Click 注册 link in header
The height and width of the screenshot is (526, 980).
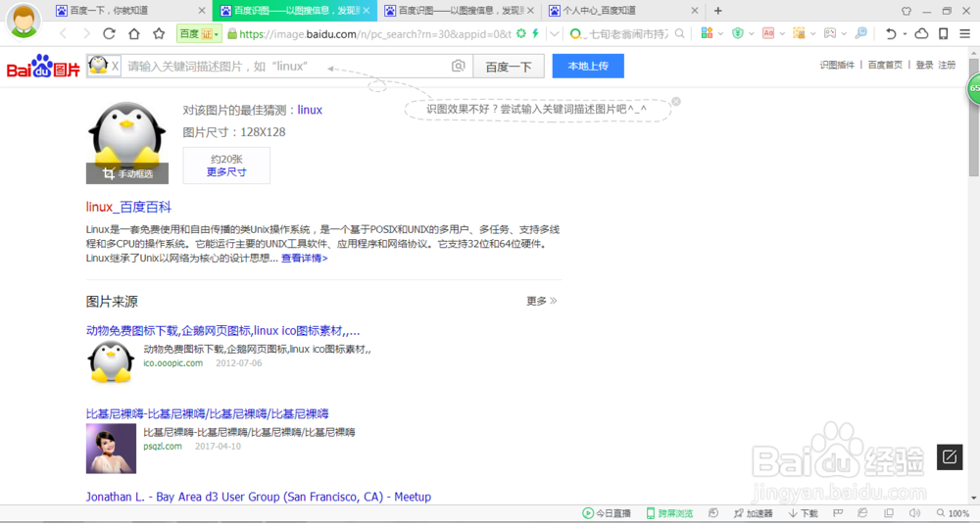click(x=947, y=65)
